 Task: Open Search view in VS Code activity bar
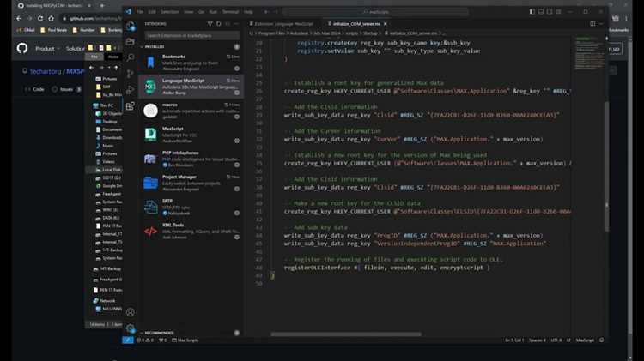click(x=131, y=57)
